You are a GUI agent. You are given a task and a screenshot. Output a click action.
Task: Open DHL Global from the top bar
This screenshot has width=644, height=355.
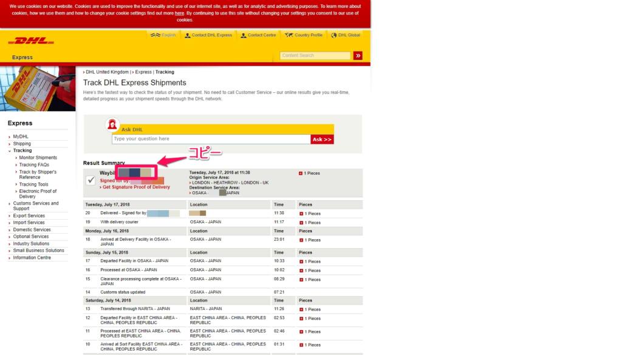(x=346, y=35)
